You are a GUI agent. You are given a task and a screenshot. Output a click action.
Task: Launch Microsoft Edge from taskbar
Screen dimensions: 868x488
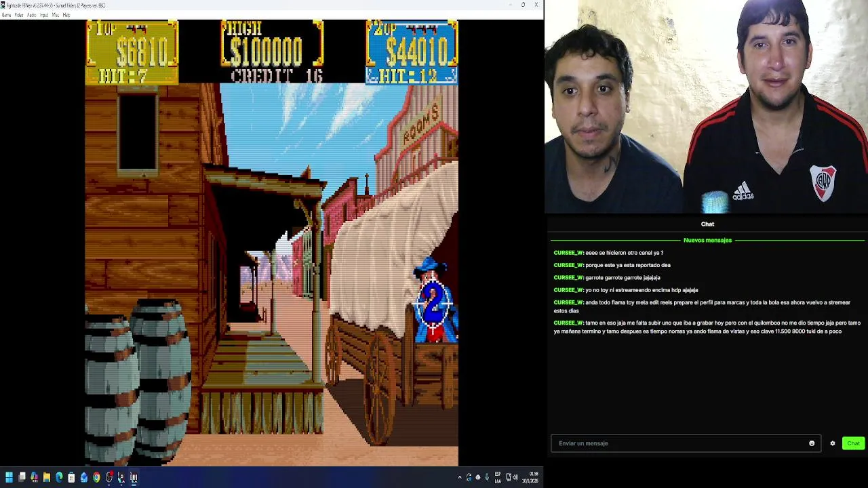pos(59,477)
